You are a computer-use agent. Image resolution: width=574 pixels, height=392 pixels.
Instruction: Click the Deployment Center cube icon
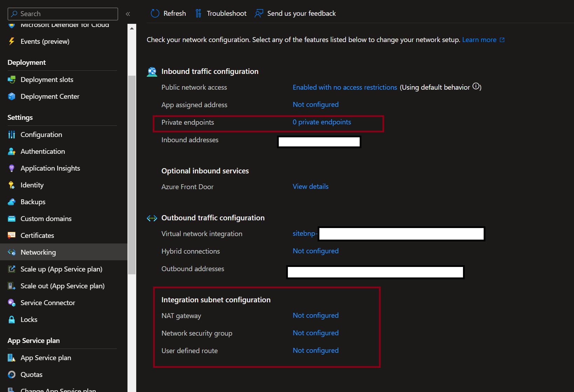12,96
